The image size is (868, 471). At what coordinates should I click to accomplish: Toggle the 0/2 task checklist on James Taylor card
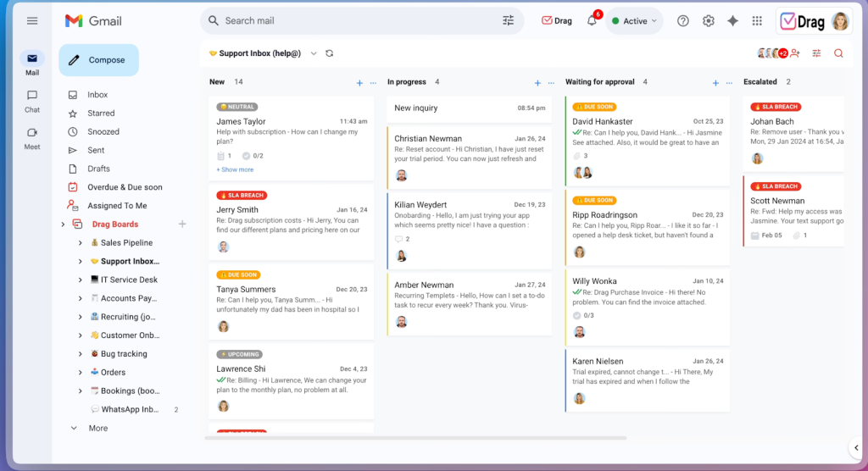click(247, 156)
